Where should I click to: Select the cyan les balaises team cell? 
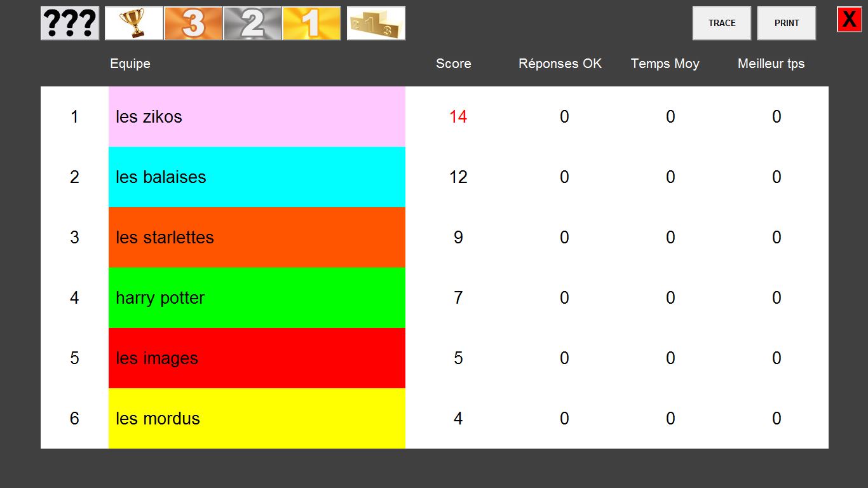257,177
